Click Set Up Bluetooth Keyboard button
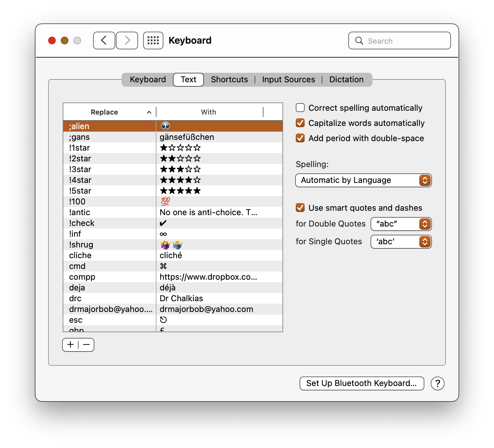This screenshot has height=448, width=494. pos(362,383)
